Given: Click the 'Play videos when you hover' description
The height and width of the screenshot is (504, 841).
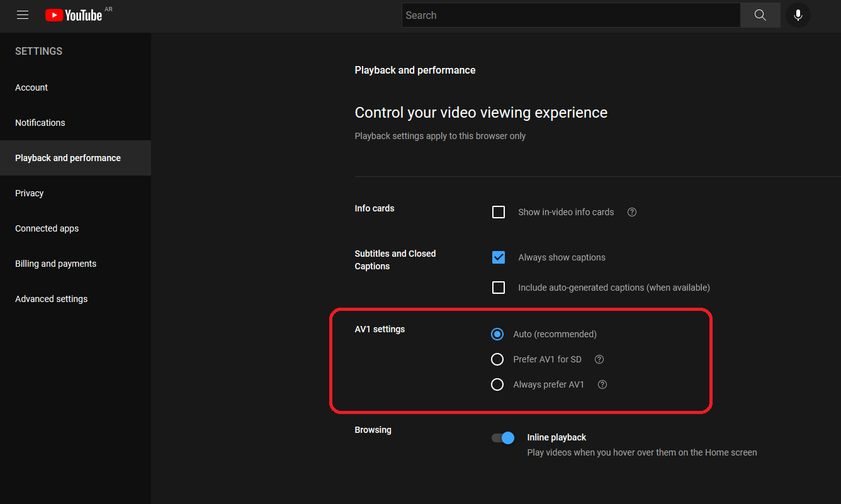Looking at the screenshot, I should [642, 452].
